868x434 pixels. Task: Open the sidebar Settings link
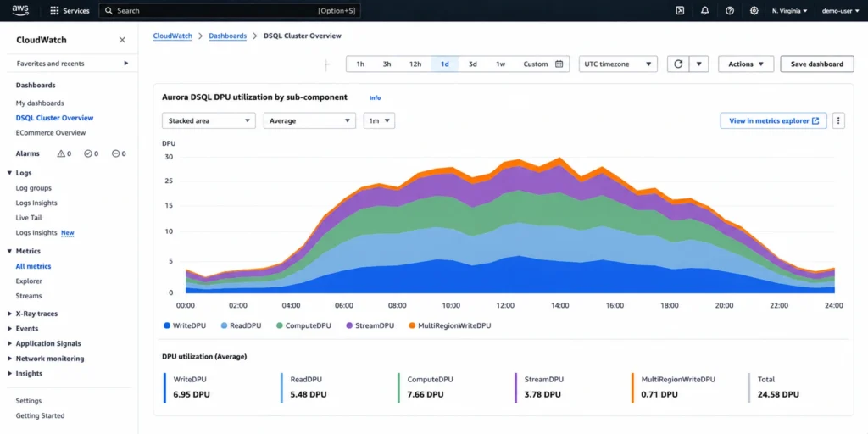point(29,401)
